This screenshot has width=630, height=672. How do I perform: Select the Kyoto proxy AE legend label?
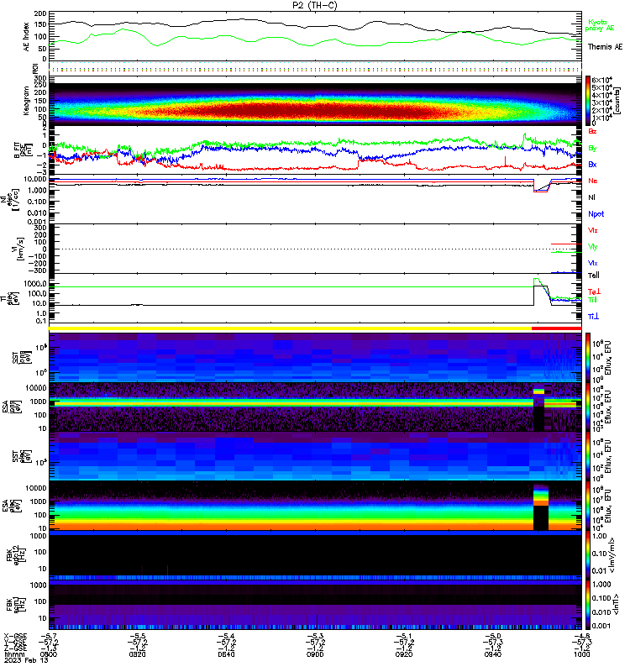(x=599, y=25)
